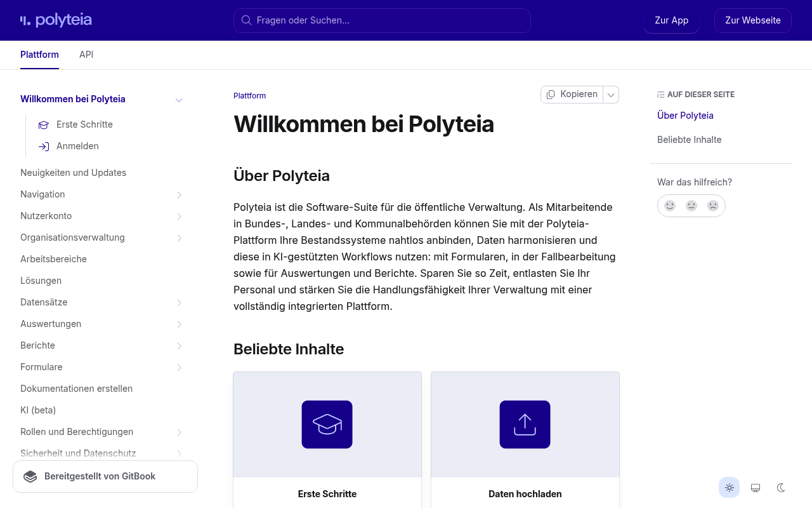Open KI (beta) page
This screenshot has height=508, width=812.
point(38,410)
